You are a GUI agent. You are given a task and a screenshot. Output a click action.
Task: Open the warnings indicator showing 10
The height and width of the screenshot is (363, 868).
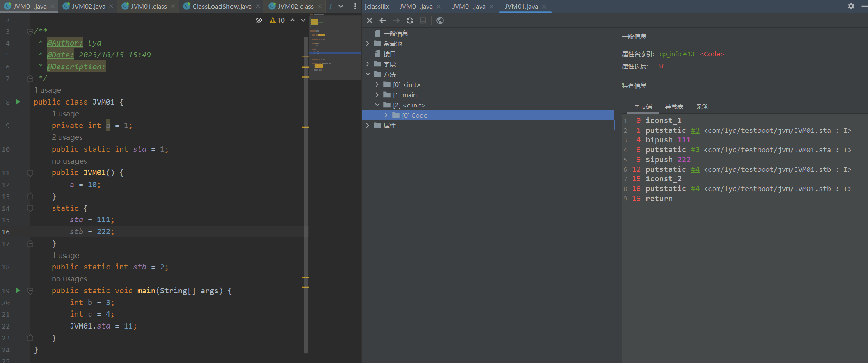click(x=277, y=20)
